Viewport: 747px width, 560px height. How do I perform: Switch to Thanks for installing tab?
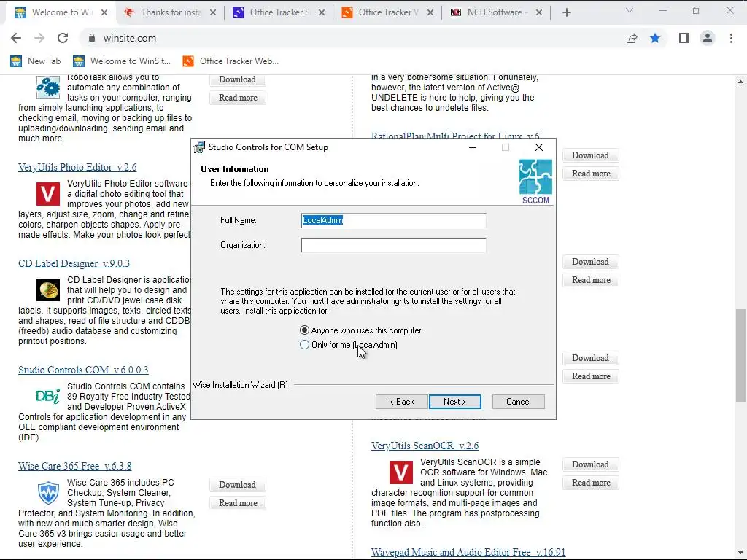tap(170, 13)
